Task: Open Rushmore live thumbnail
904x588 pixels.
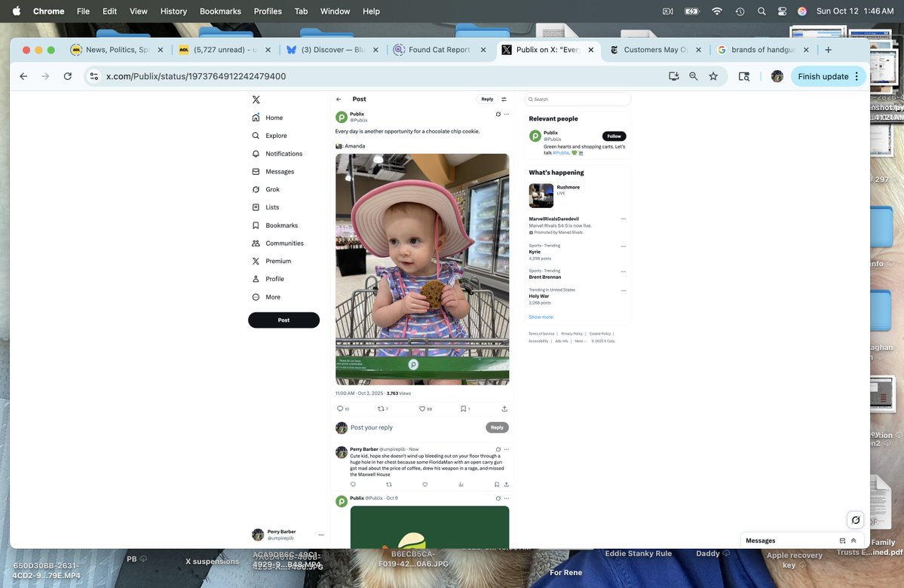Action: [541, 196]
